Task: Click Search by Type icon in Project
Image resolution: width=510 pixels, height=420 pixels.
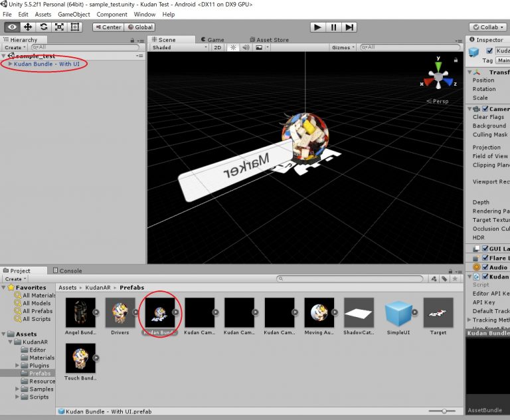Action: [434, 278]
